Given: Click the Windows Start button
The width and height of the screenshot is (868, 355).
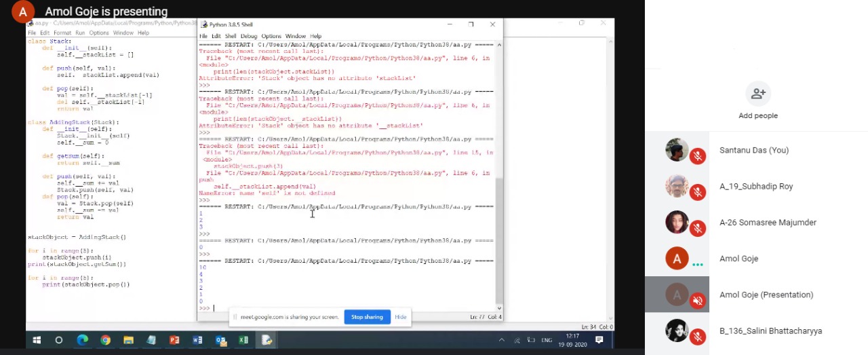Looking at the screenshot, I should pyautogui.click(x=36, y=340).
